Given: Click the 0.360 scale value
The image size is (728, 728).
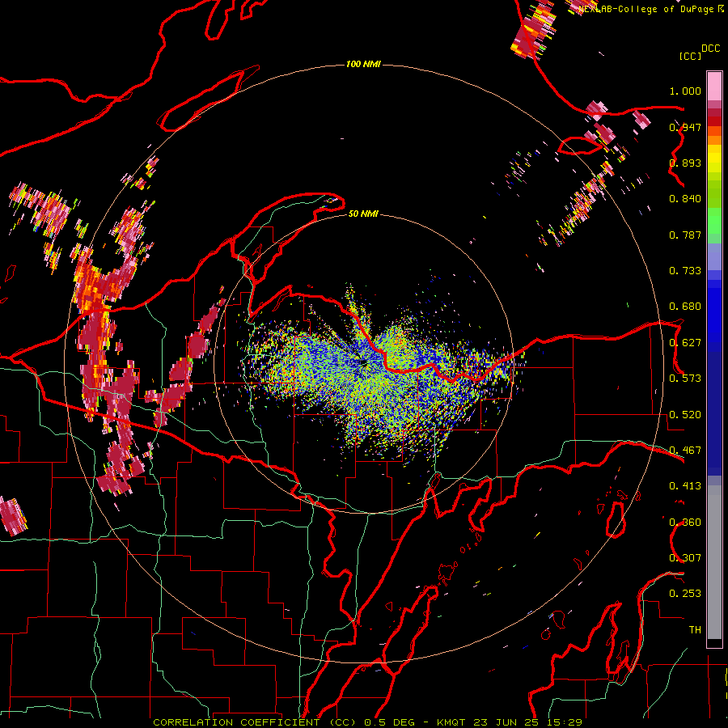Looking at the screenshot, I should [685, 523].
